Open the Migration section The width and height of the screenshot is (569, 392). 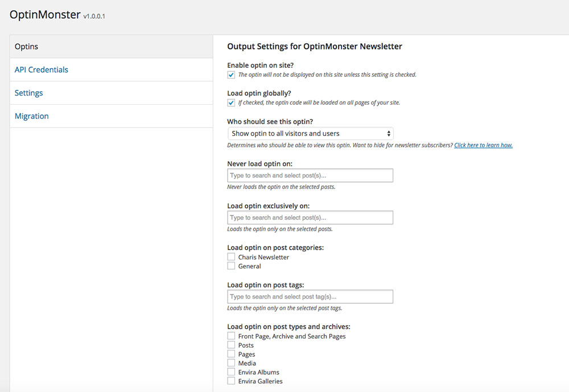[x=31, y=116]
